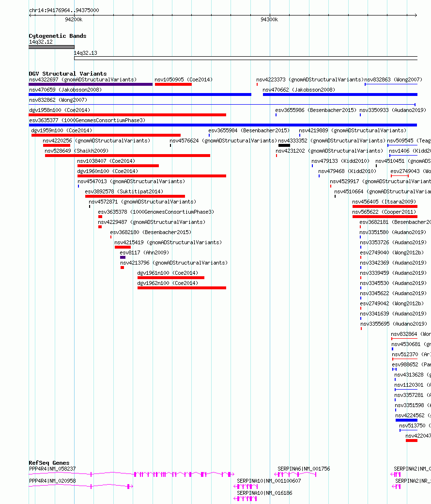Screen dimensions: 431x504
Task: Click nsv3350933 (Audano2019) label
Action: [x=393, y=110]
